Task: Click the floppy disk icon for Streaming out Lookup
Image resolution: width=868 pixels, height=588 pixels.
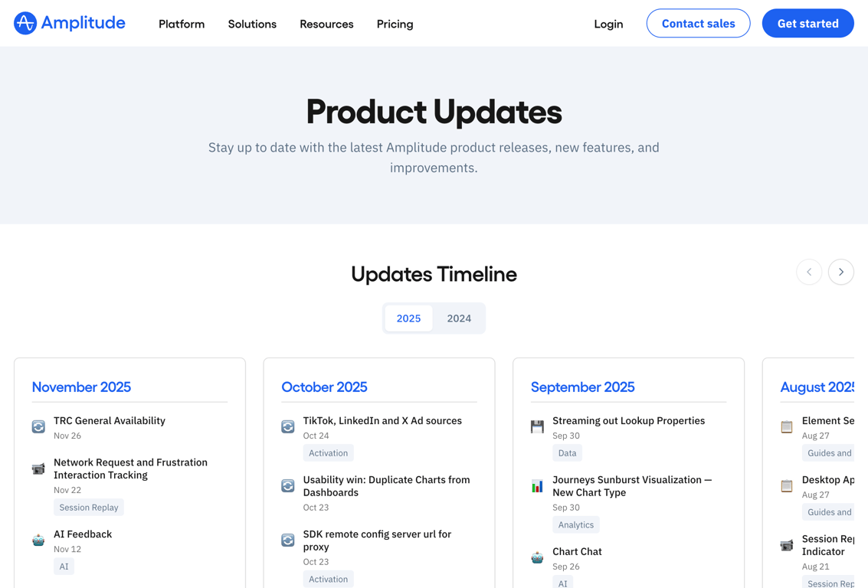Action: [x=537, y=426]
